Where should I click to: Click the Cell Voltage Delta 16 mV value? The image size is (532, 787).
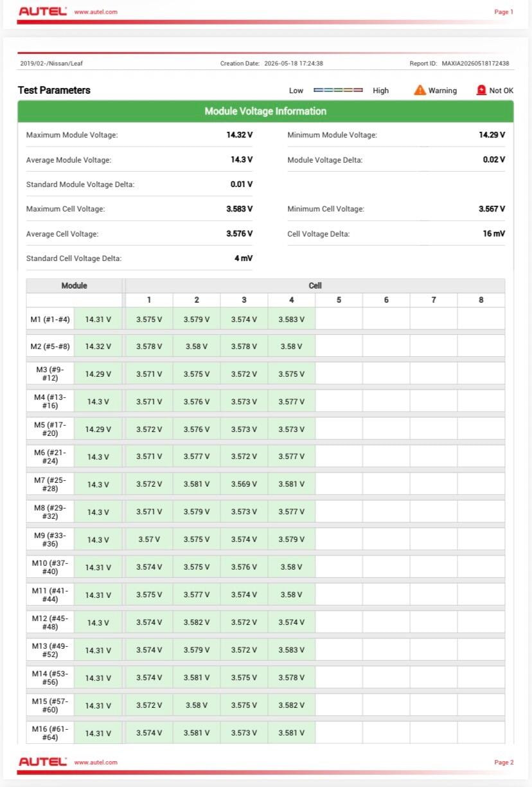[x=493, y=233]
